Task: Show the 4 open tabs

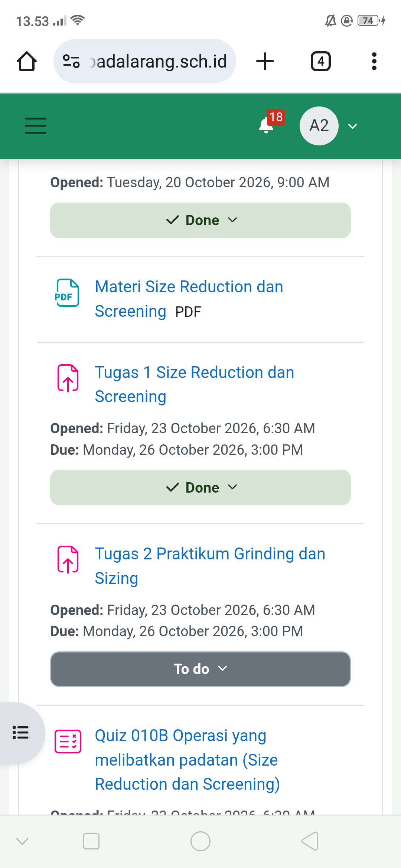Action: coord(320,61)
